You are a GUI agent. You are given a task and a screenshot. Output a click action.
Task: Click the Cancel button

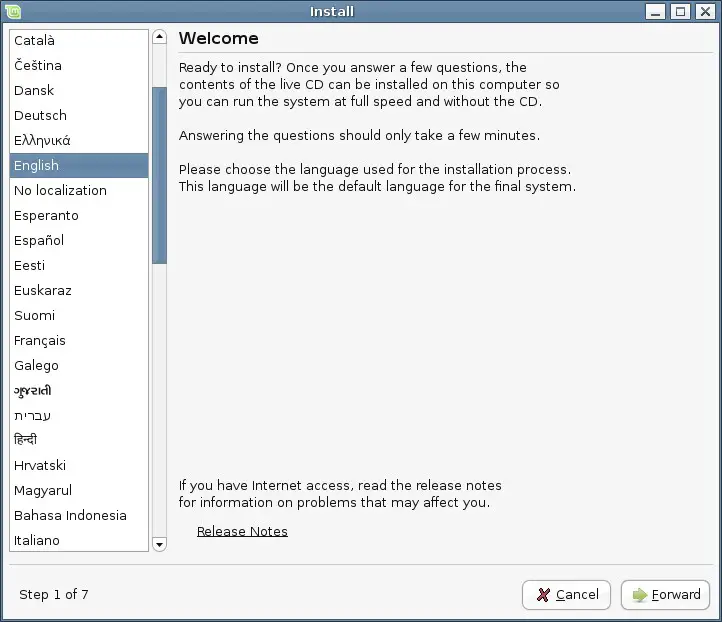(566, 595)
